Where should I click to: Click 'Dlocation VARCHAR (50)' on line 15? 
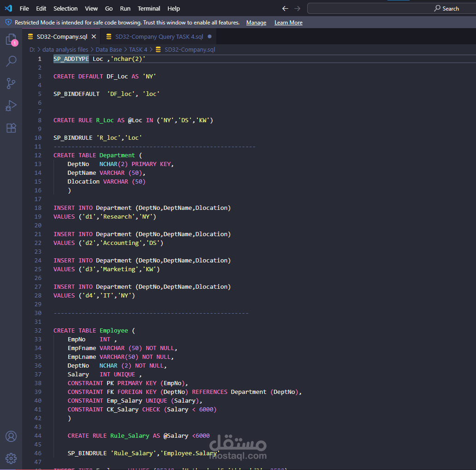107,182
